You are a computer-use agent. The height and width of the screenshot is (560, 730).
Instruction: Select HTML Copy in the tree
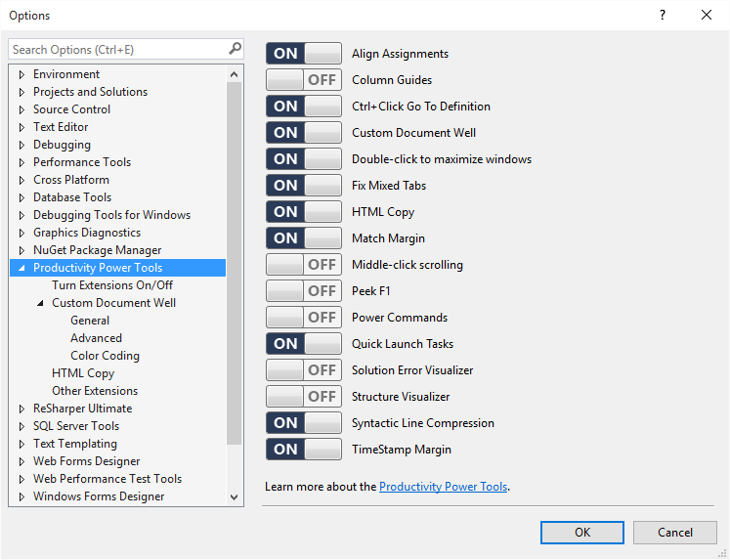(x=83, y=373)
